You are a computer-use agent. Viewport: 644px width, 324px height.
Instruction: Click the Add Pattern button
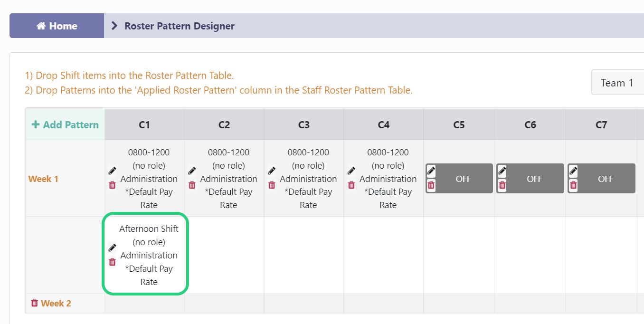point(65,124)
